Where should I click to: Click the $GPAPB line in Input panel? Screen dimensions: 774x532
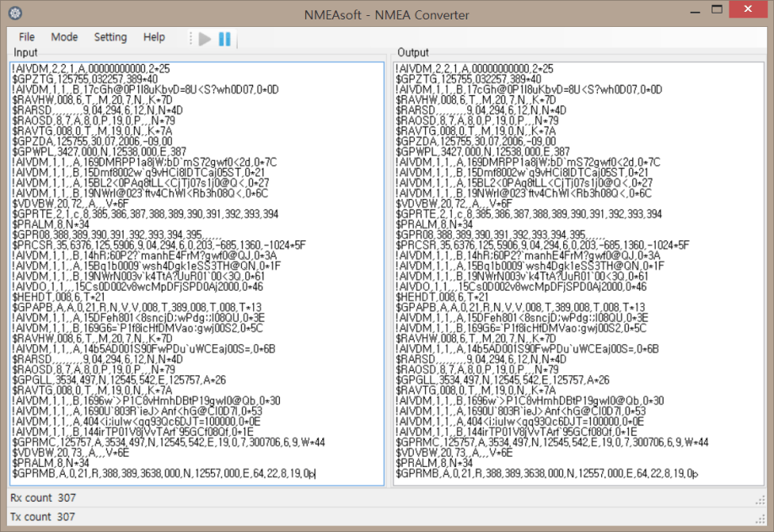[x=137, y=308]
